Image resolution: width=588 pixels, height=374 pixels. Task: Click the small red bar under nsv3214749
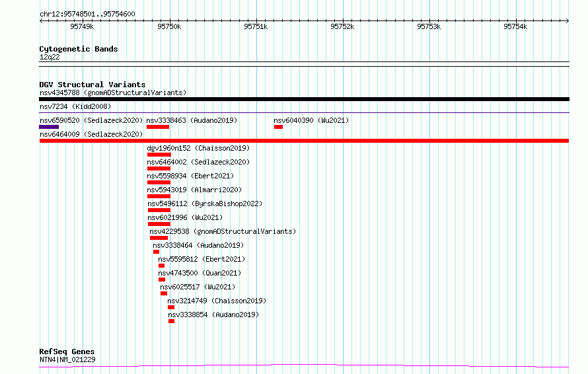point(171,308)
